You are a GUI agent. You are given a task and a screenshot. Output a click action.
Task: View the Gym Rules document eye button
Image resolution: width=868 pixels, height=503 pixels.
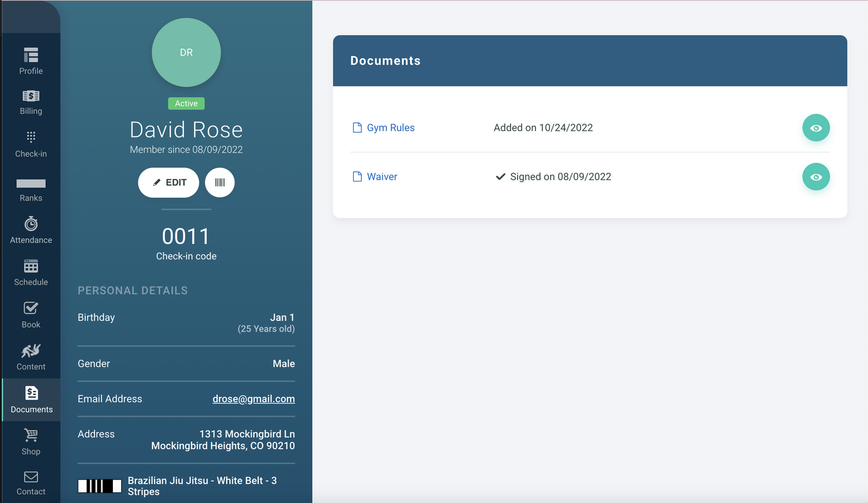point(816,128)
